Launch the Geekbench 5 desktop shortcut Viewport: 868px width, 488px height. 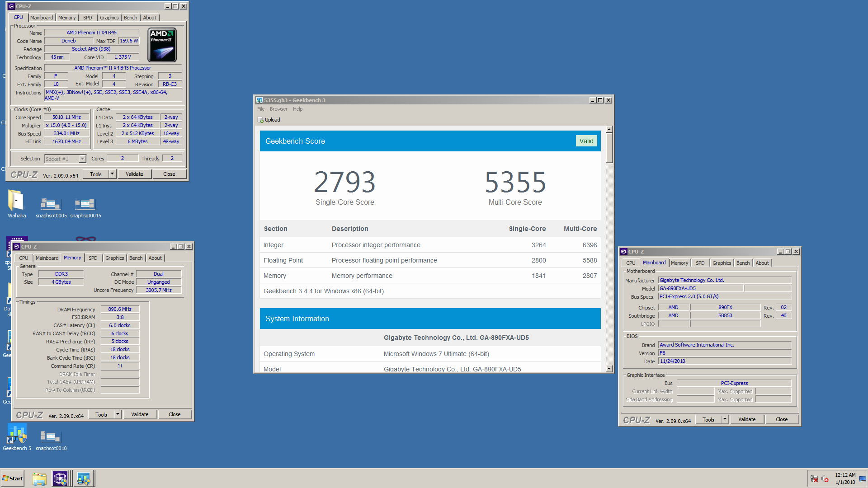(17, 437)
